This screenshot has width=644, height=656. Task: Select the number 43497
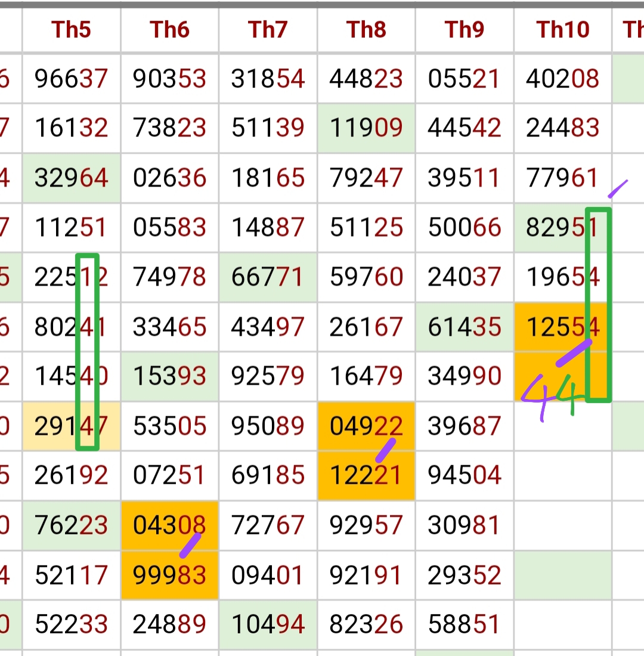tap(268, 327)
